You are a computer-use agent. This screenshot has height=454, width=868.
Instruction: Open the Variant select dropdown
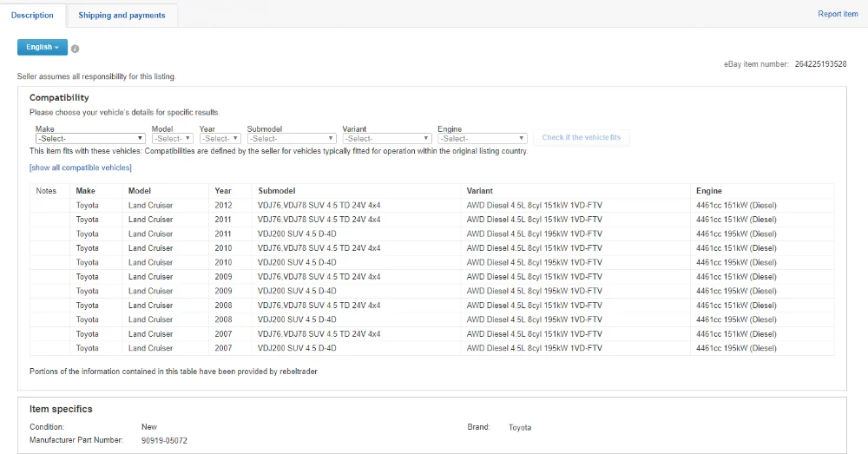(x=386, y=138)
